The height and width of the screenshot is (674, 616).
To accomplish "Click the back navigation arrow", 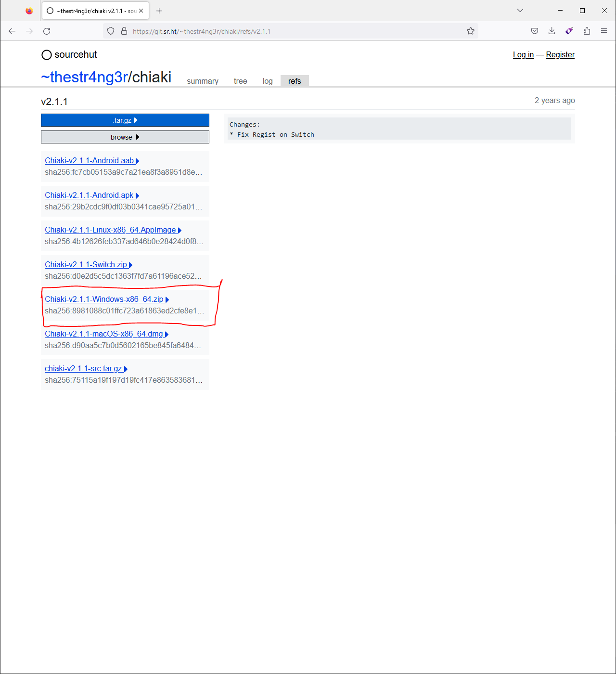I will [13, 31].
